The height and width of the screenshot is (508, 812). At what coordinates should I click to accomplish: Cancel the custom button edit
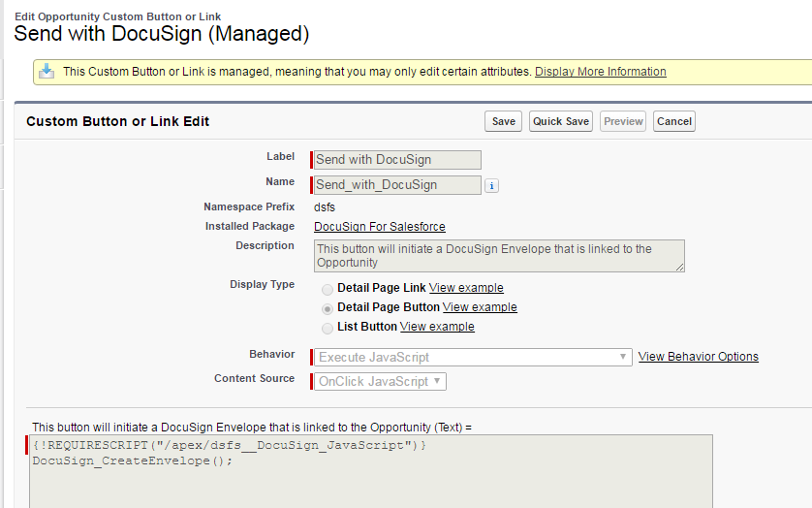tap(673, 121)
